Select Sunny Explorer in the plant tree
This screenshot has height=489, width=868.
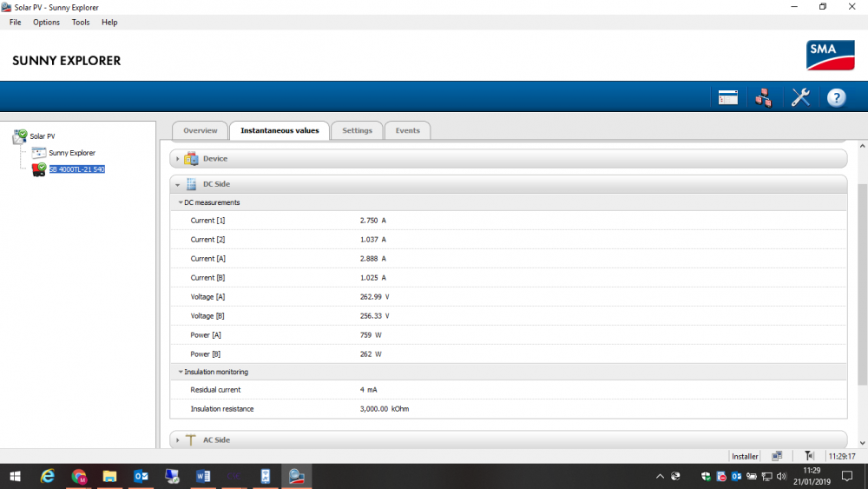click(72, 153)
